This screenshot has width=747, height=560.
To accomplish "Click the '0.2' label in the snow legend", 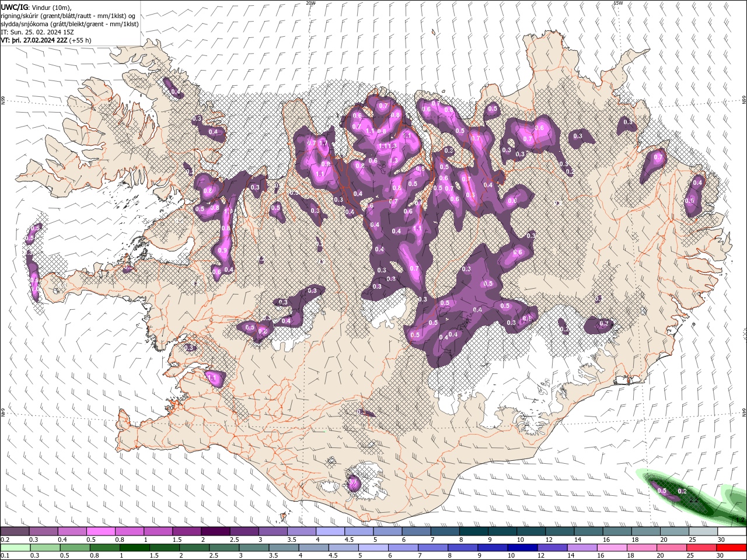I will click(5, 540).
